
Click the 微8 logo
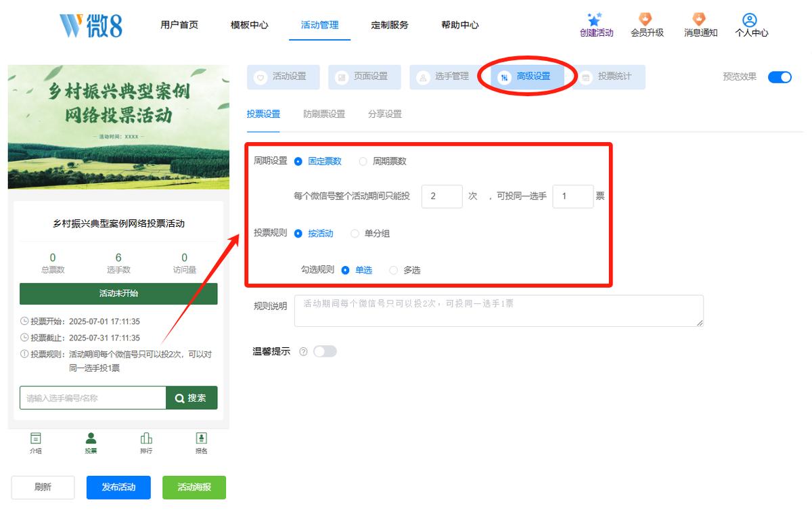(91, 25)
